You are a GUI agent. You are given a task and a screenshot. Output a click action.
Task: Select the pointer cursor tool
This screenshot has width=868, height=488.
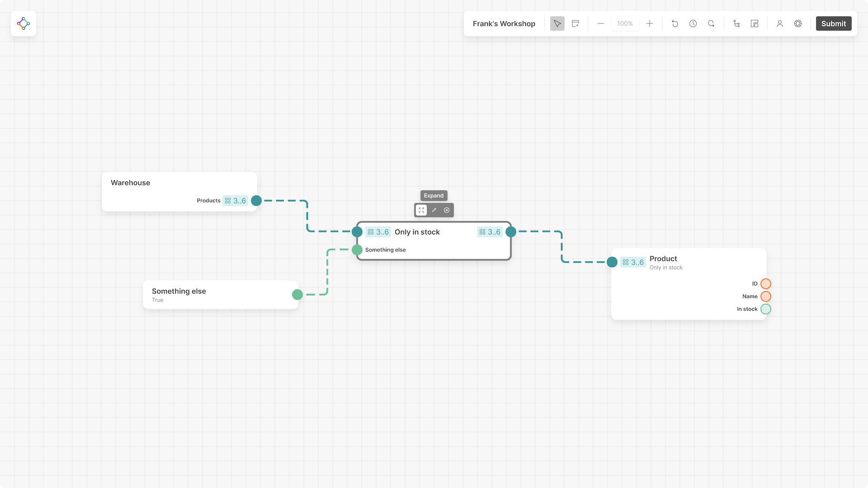pyautogui.click(x=557, y=23)
